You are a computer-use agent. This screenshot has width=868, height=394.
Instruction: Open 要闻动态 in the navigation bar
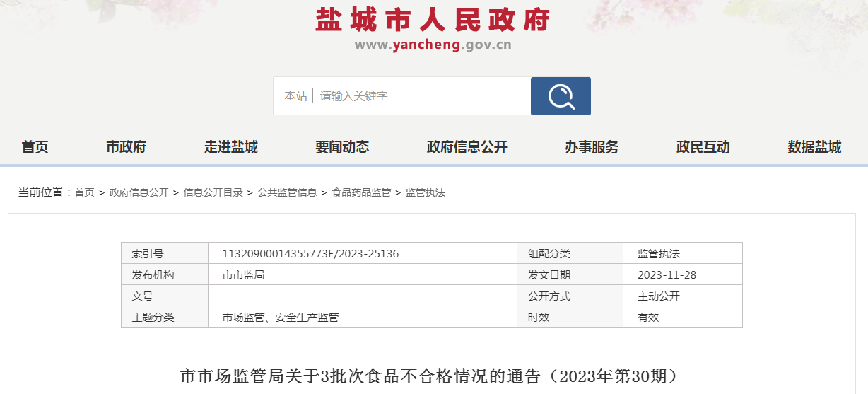(342, 147)
